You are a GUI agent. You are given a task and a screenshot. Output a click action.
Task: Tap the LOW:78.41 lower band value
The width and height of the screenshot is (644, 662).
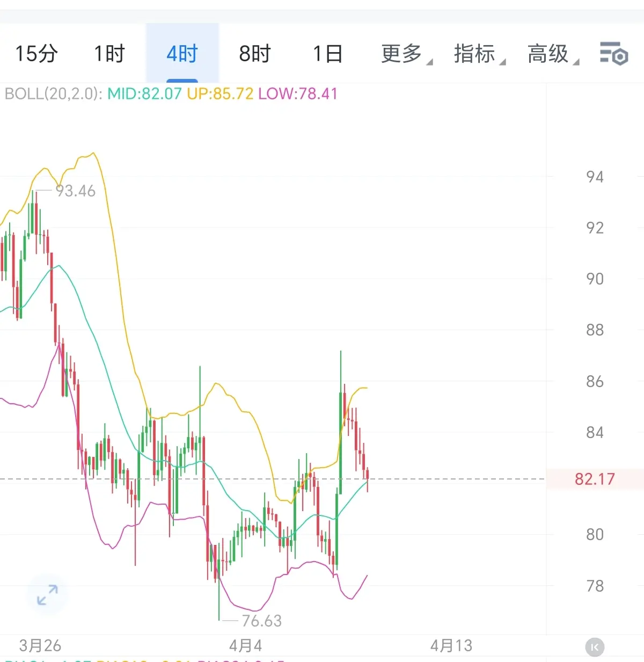coord(298,94)
